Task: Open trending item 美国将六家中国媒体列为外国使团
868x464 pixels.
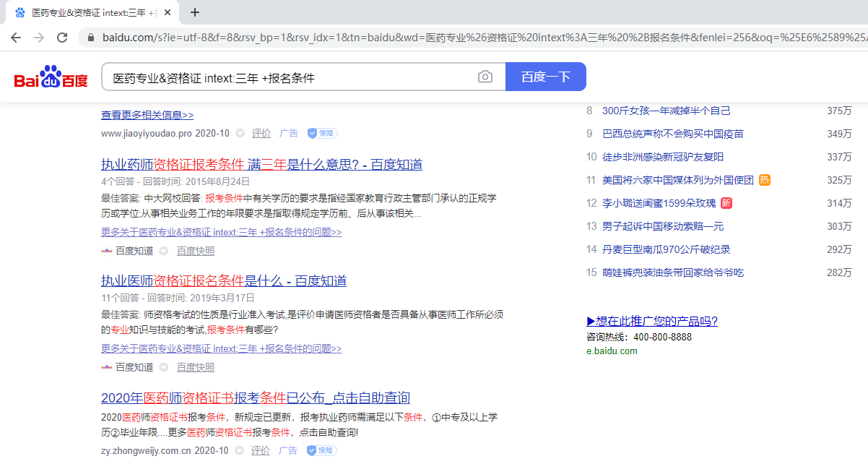Action: (x=678, y=180)
